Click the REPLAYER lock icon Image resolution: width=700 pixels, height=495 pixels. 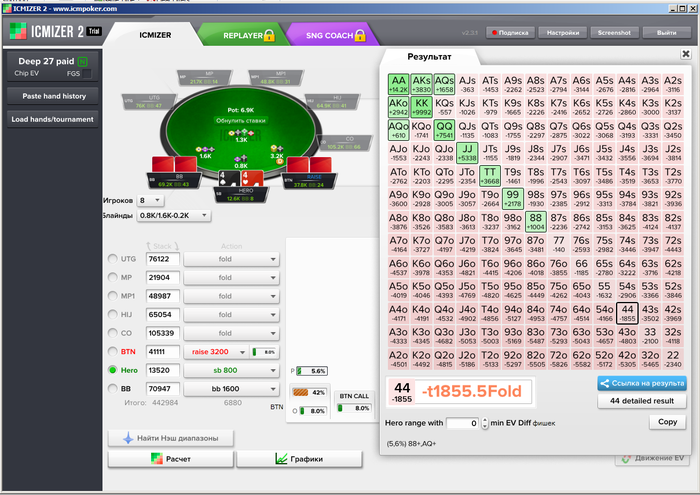[x=270, y=35]
